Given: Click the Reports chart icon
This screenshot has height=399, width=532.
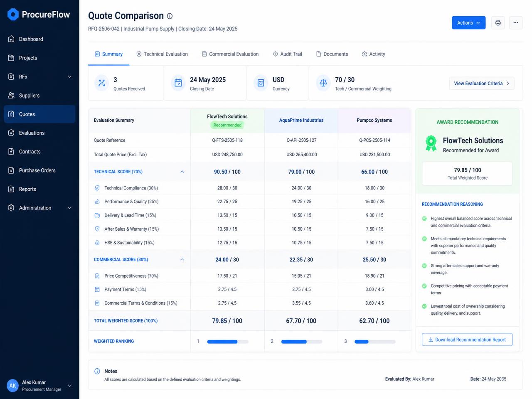Looking at the screenshot, I should point(11,189).
